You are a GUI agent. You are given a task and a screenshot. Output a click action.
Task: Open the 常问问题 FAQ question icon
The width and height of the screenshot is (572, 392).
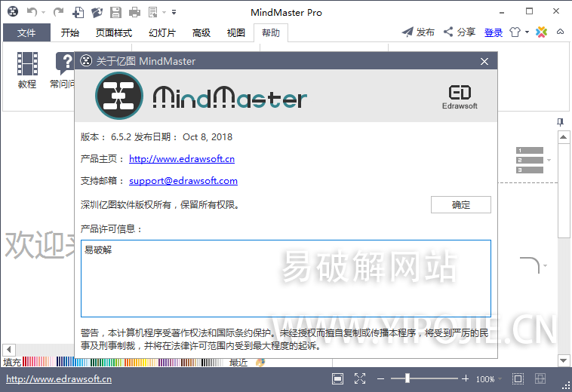tap(63, 71)
